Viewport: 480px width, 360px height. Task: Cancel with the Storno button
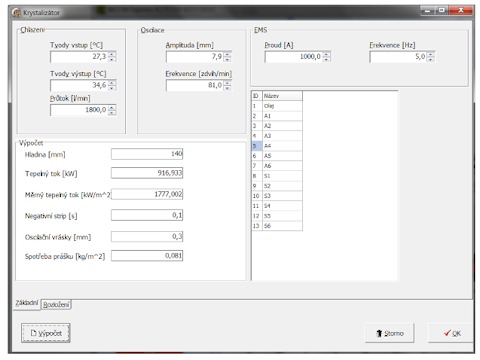390,333
